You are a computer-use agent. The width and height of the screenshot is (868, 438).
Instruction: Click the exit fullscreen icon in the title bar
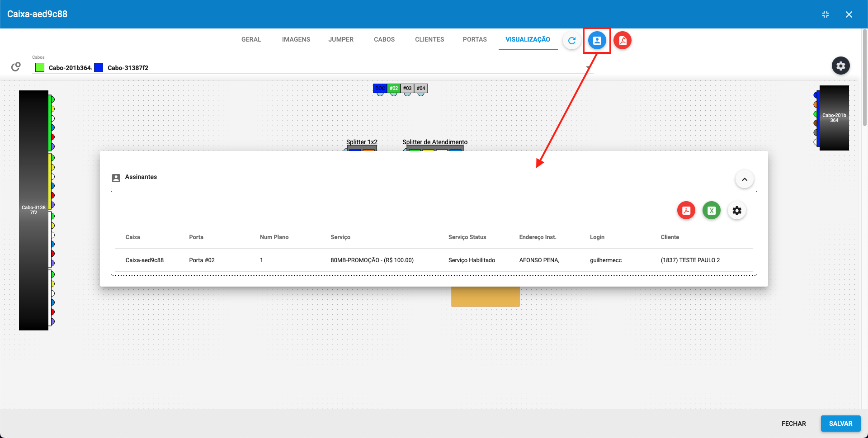(826, 14)
